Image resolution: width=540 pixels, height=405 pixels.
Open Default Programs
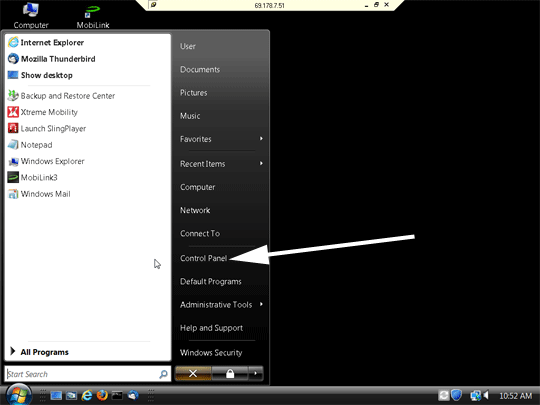coord(211,281)
